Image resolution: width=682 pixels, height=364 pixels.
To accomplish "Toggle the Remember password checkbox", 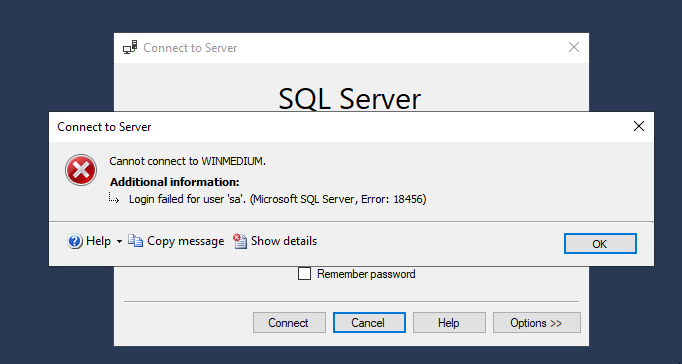I will tap(304, 274).
